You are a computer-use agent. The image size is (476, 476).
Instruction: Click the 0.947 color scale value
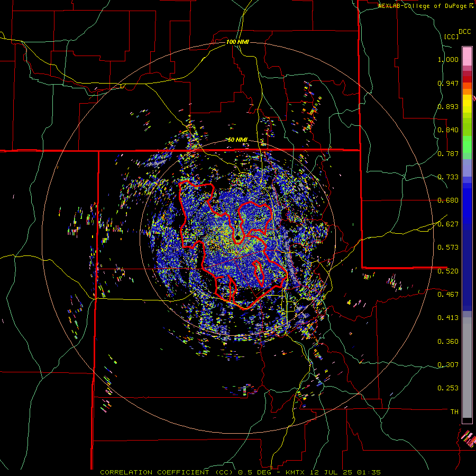click(x=448, y=83)
